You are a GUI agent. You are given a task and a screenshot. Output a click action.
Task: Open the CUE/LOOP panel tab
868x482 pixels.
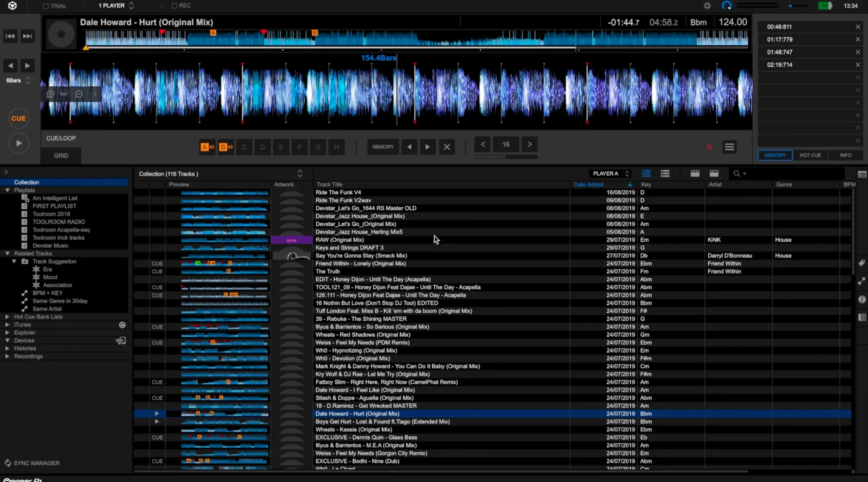[61, 138]
